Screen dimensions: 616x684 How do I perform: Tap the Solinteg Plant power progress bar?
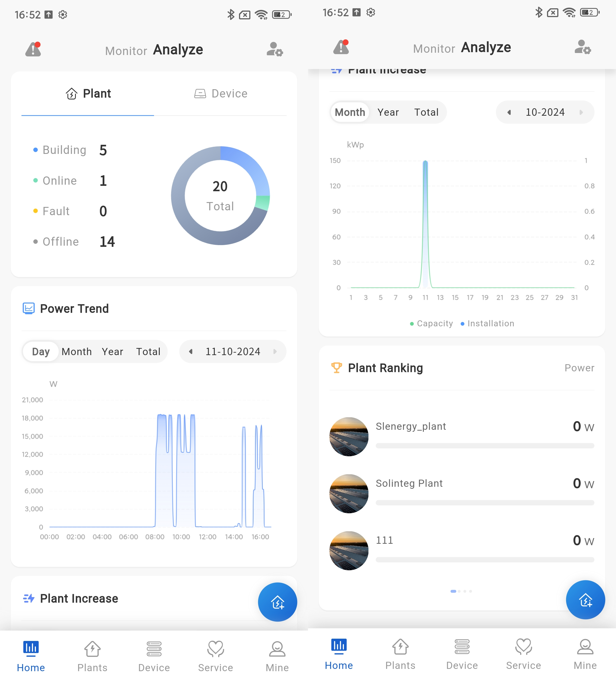(x=485, y=503)
